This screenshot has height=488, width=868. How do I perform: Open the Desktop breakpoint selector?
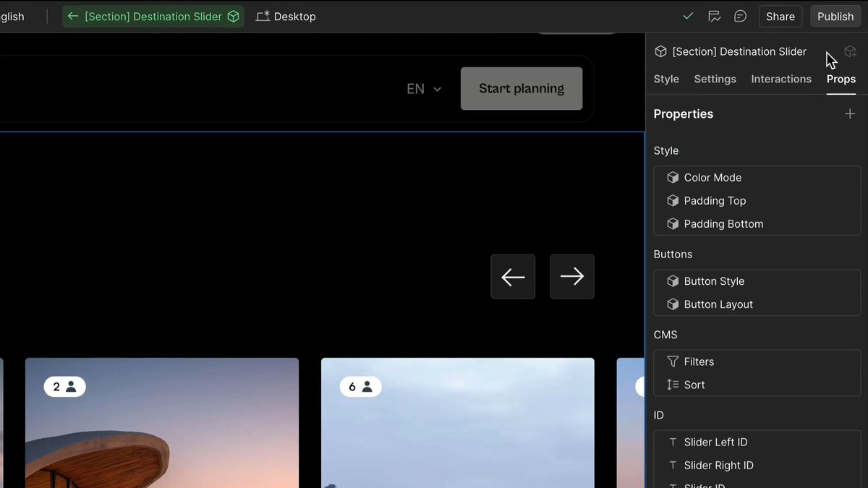click(286, 16)
